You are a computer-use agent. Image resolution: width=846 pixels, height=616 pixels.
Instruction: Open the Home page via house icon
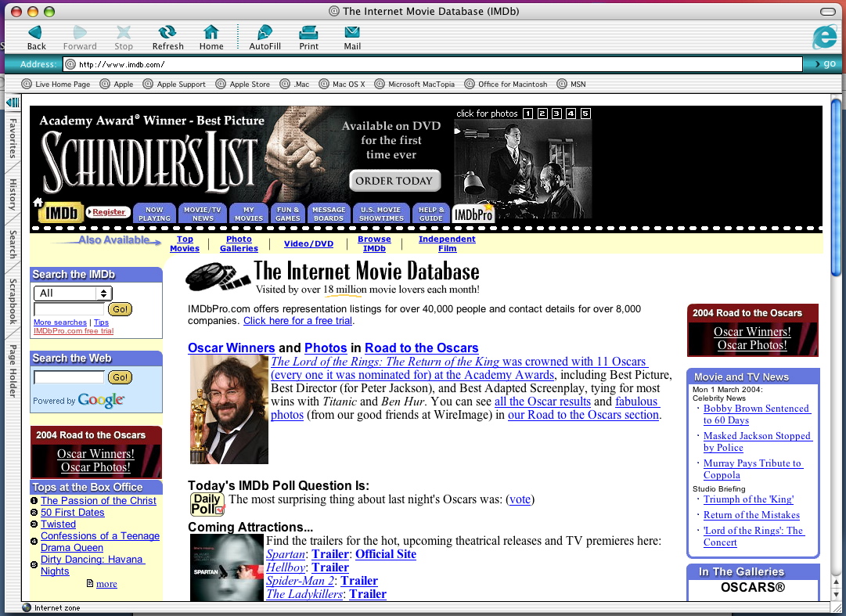coord(211,32)
